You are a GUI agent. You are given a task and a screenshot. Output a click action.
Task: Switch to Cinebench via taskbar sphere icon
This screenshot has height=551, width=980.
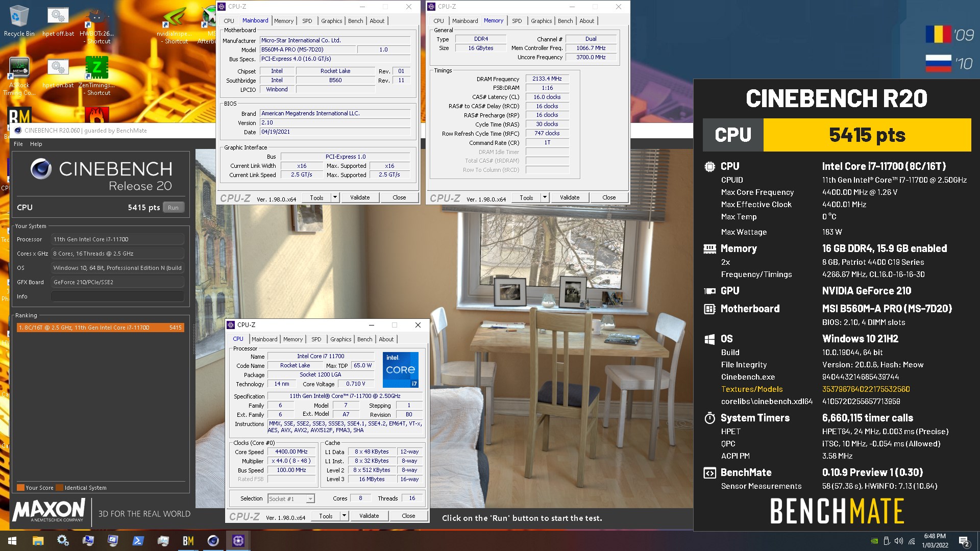(x=213, y=541)
